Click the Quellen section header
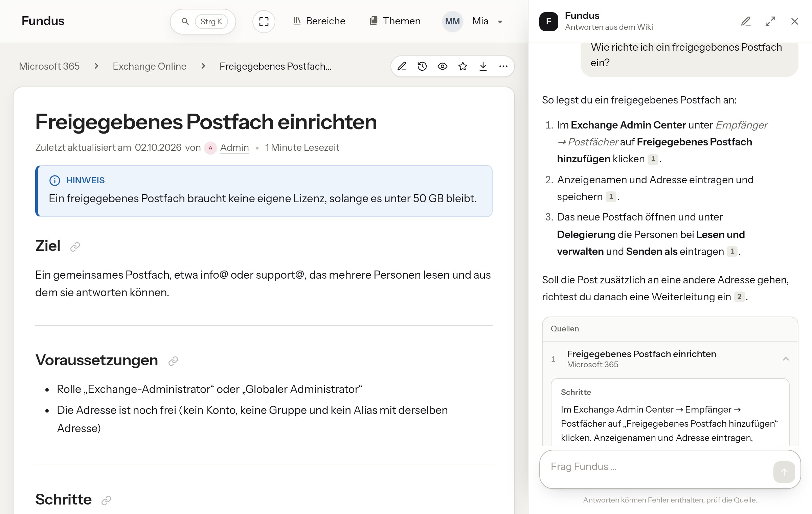 [x=670, y=329]
